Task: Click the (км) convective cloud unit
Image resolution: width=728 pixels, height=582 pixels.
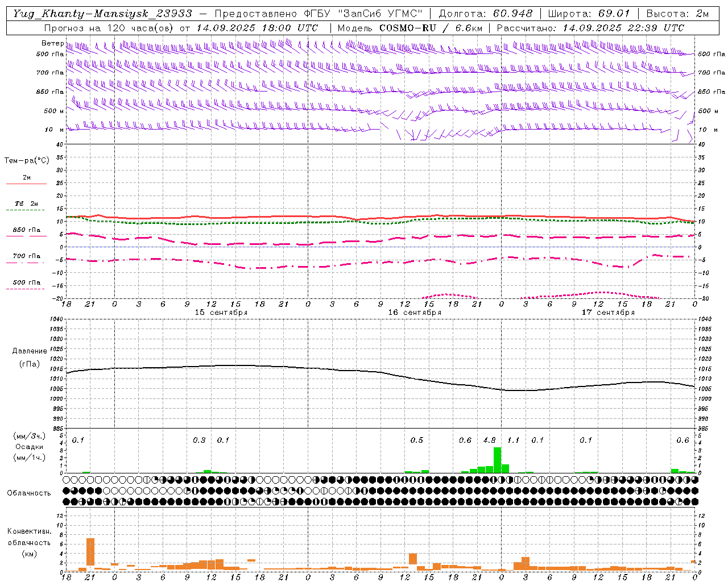Action: point(29,554)
